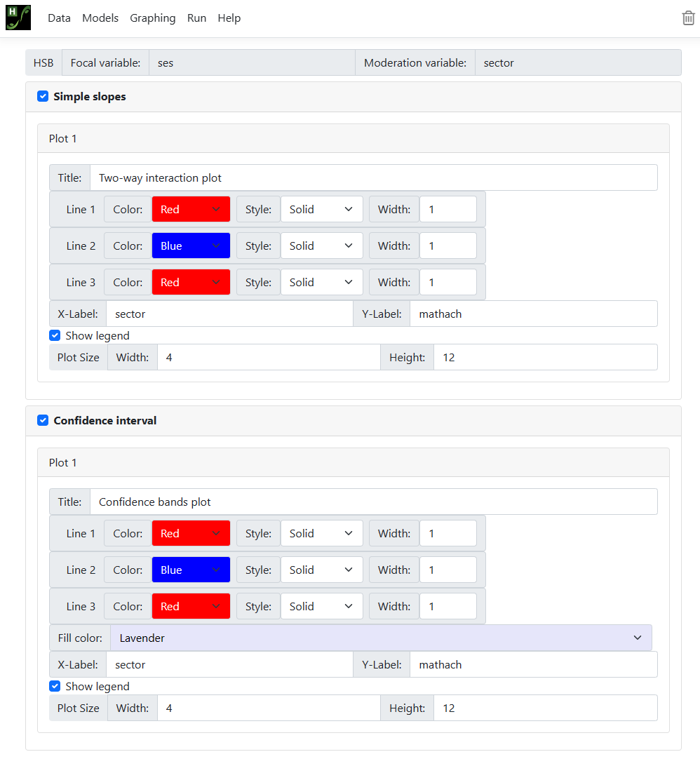The height and width of the screenshot is (766, 700).
Task: Toggle Show legend in Confidence interval plot
Action: coord(55,687)
